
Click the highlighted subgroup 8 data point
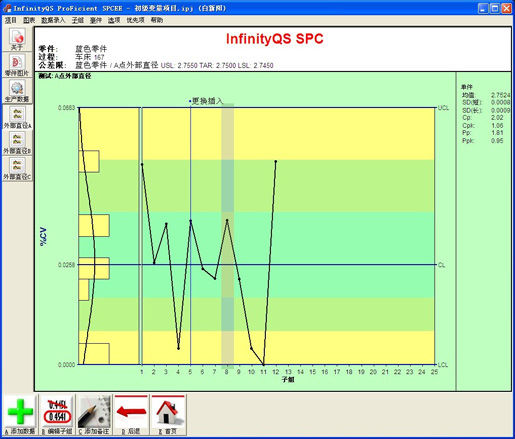(x=227, y=220)
